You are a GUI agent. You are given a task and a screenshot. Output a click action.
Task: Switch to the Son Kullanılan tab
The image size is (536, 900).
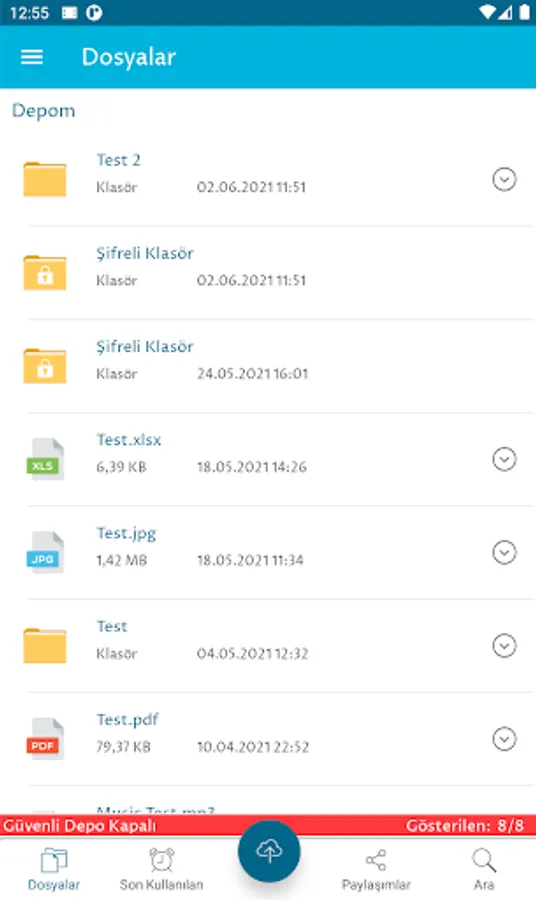(161, 869)
